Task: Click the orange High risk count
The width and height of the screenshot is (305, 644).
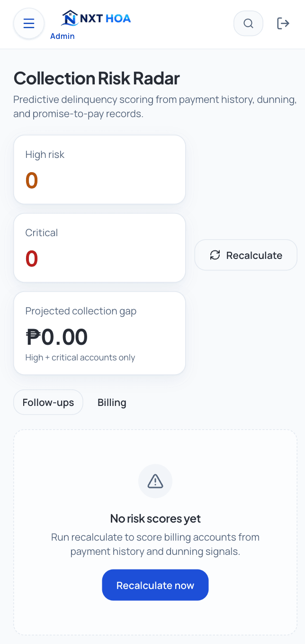Action: pos(32,181)
